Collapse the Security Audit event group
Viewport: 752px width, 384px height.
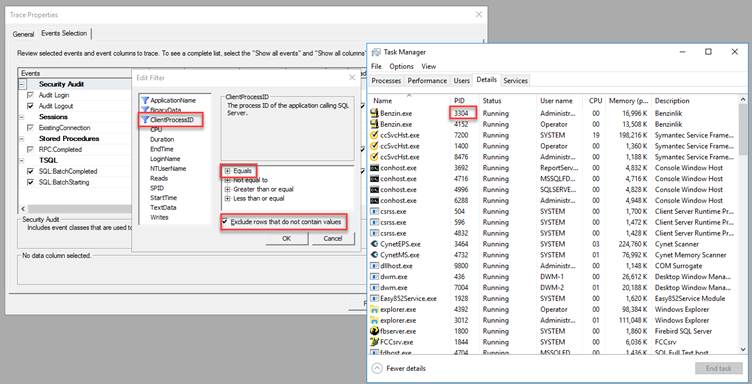pyautogui.click(x=22, y=84)
